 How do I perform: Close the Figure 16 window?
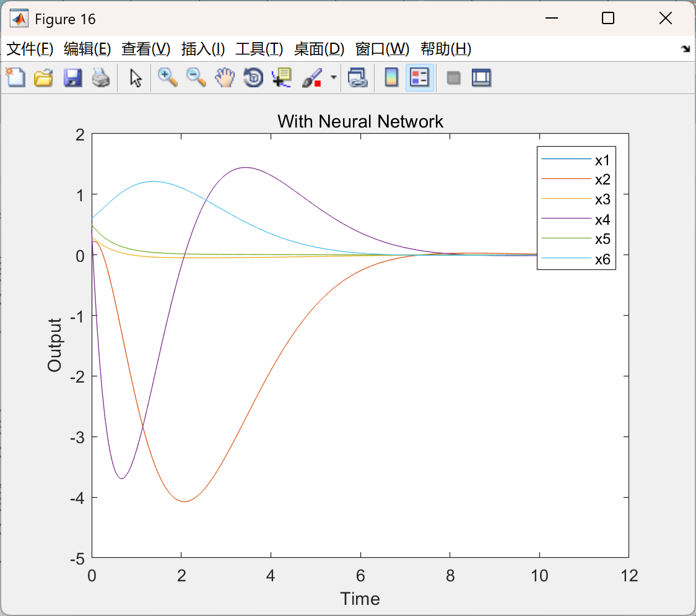click(x=666, y=18)
